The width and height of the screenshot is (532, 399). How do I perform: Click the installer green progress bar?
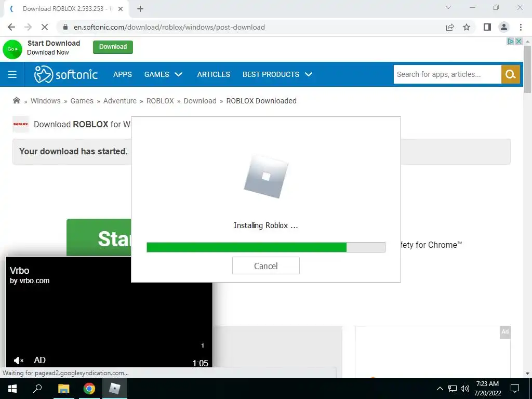[246, 247]
